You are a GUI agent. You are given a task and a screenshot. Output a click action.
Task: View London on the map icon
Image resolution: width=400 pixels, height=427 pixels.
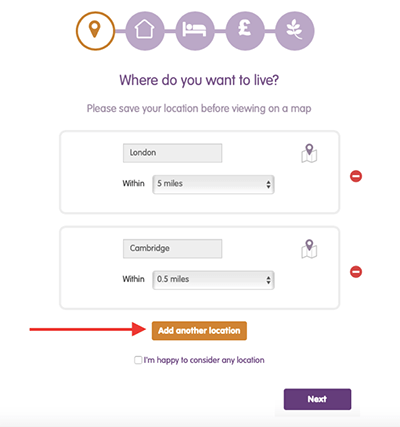click(309, 154)
